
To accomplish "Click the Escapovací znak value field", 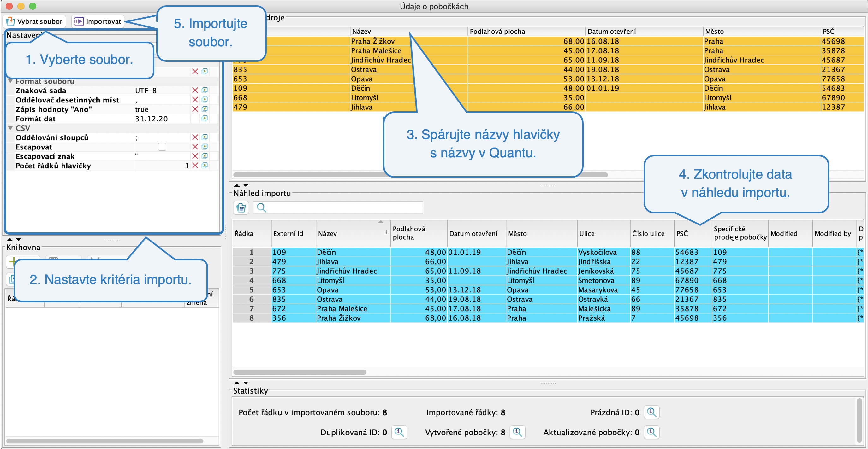I will pos(162,156).
